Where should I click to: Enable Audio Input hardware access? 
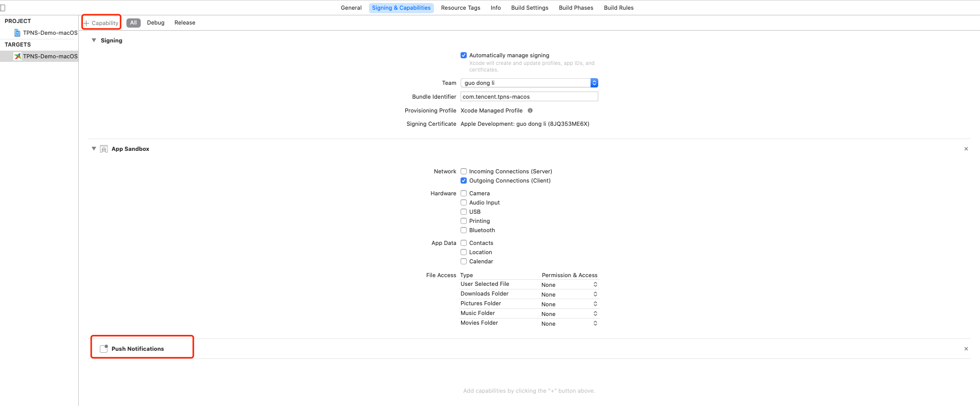tap(464, 202)
